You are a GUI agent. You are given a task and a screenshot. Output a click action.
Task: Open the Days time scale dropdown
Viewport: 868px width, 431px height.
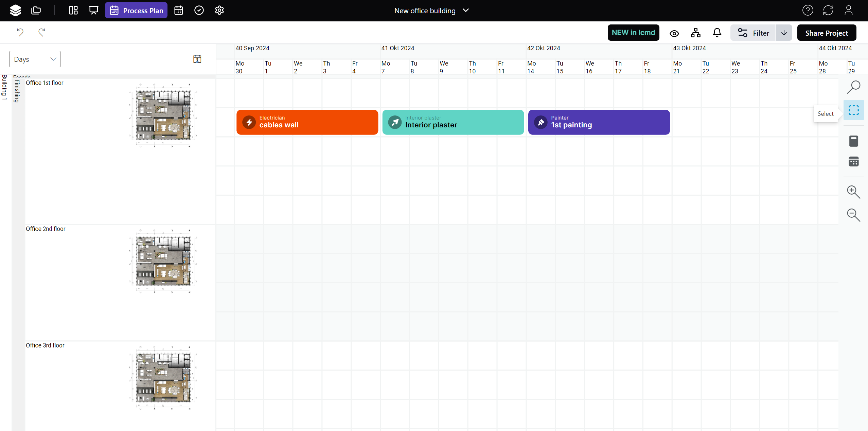pyautogui.click(x=35, y=59)
